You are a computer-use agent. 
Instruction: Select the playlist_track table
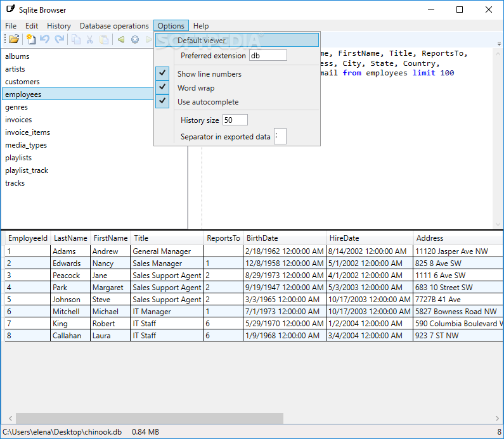[x=94, y=170]
